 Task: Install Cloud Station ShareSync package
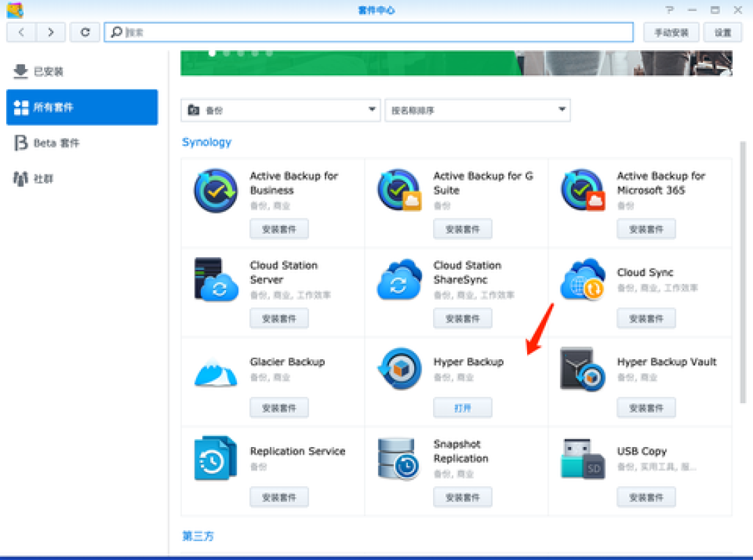462,319
